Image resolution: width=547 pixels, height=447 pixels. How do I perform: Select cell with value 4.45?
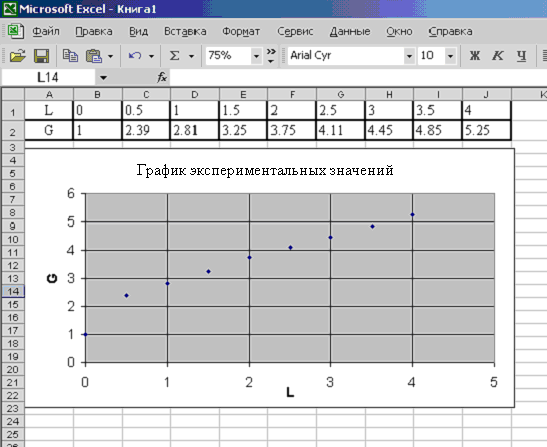(x=389, y=131)
